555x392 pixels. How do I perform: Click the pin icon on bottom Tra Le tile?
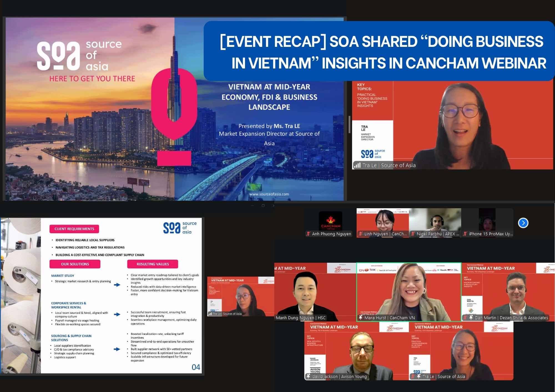click(x=418, y=376)
